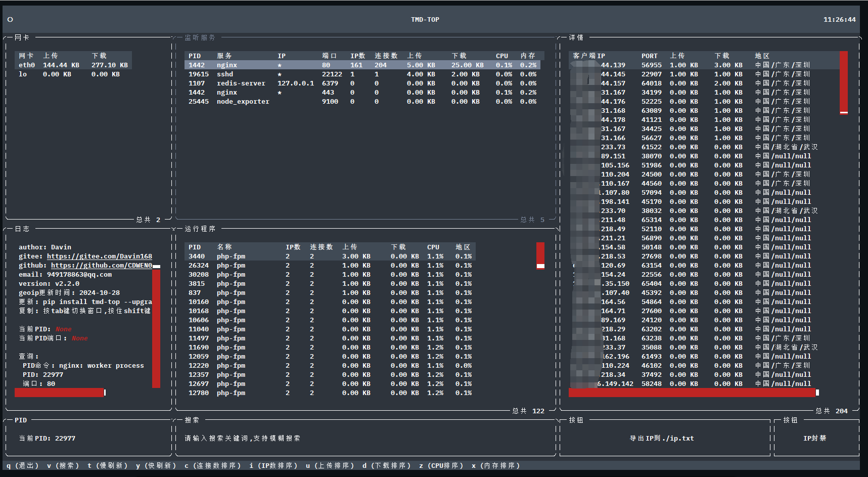
Task: Click the 总共 204 total count in details
Action: [832, 411]
